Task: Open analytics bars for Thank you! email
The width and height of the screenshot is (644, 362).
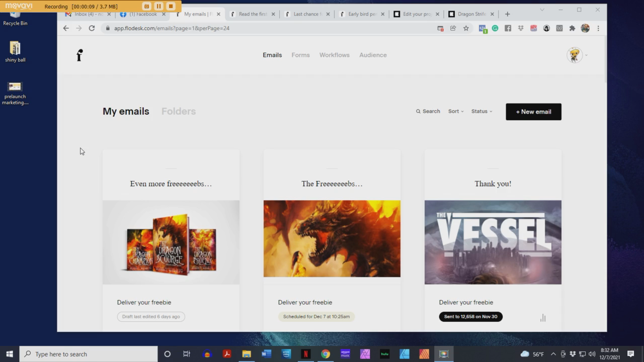Action: coord(543,318)
